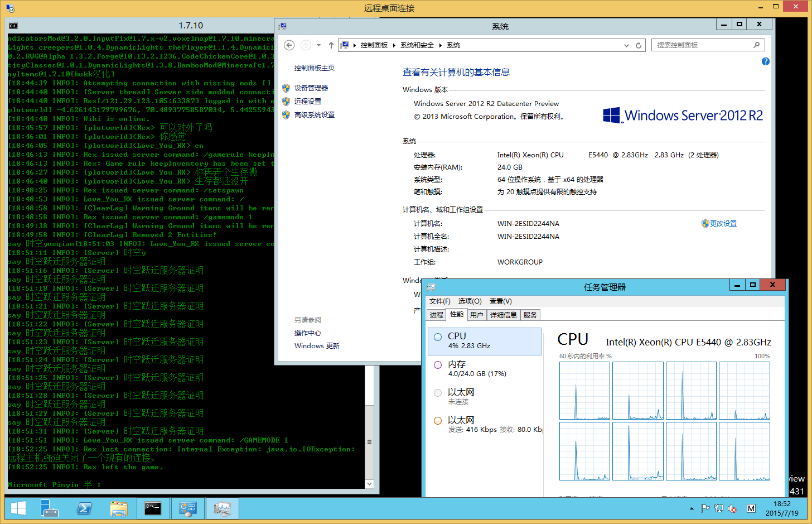This screenshot has height=524, width=812.
Task: Go back in the System window
Action: 289,45
